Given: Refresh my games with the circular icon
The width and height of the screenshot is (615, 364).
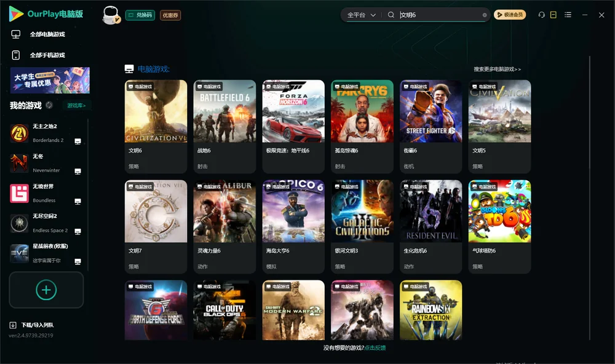Looking at the screenshot, I should [x=49, y=105].
